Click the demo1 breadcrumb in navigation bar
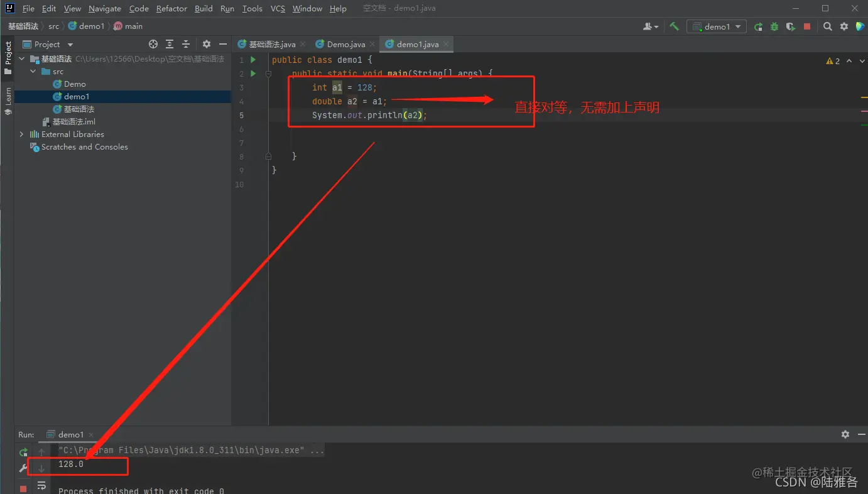The image size is (868, 494). tap(86, 26)
